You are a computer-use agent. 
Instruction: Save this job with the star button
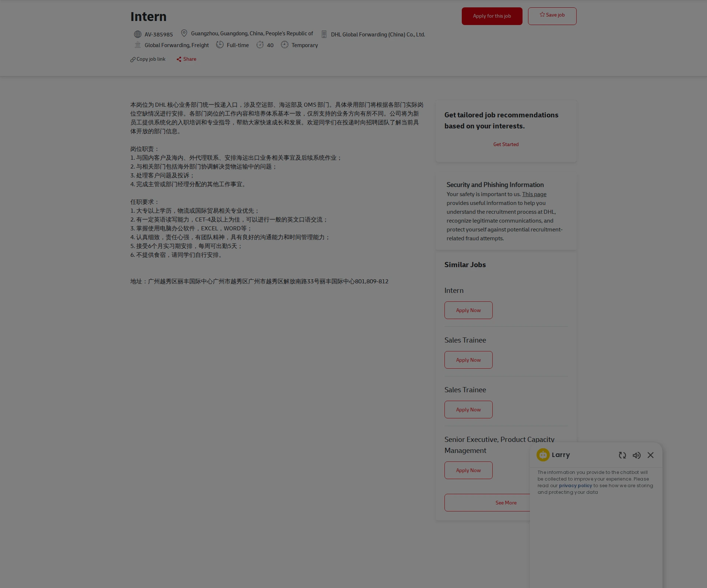pos(552,16)
